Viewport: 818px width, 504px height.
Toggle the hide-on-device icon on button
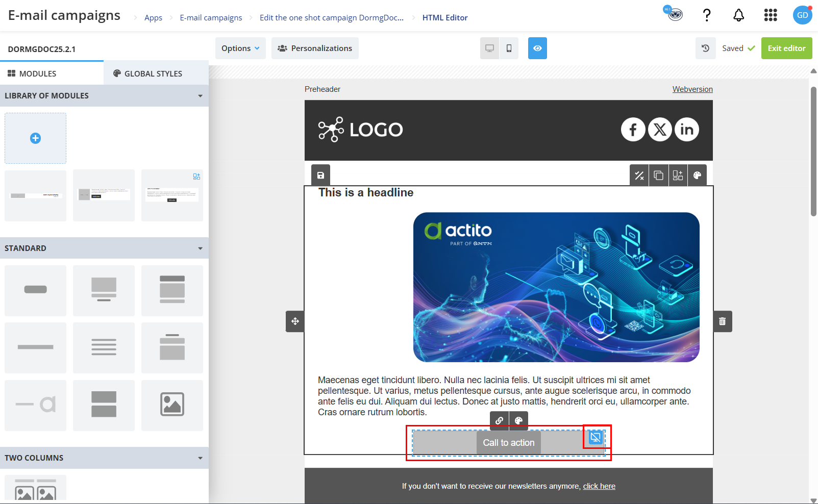point(596,437)
